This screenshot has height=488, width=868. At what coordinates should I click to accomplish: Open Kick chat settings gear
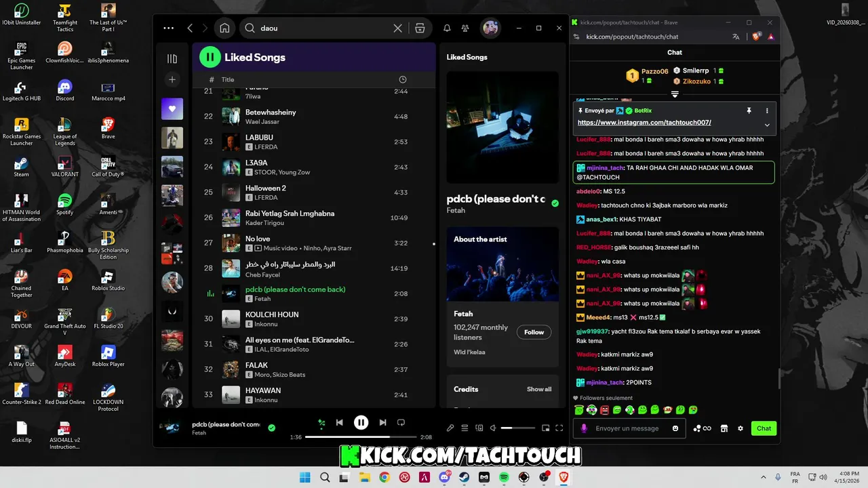pyautogui.click(x=741, y=428)
